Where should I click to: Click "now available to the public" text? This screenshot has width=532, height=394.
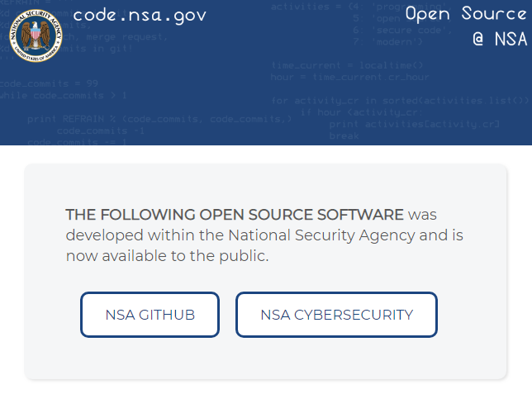(x=167, y=256)
